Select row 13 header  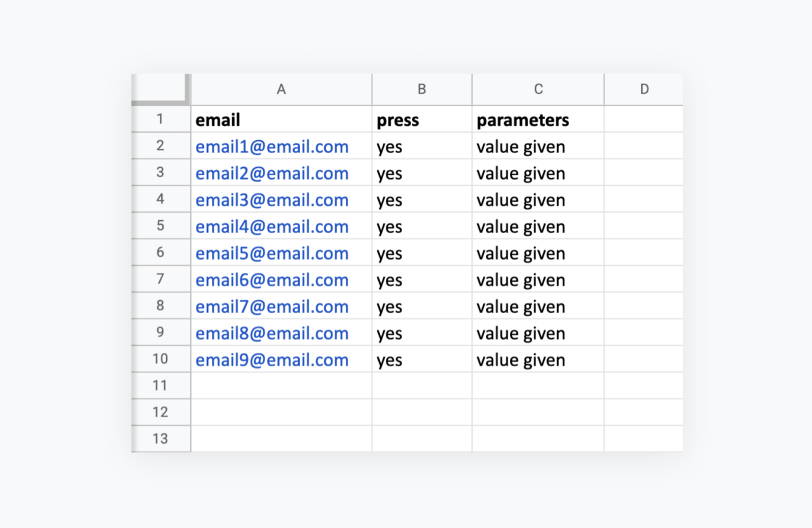point(160,439)
